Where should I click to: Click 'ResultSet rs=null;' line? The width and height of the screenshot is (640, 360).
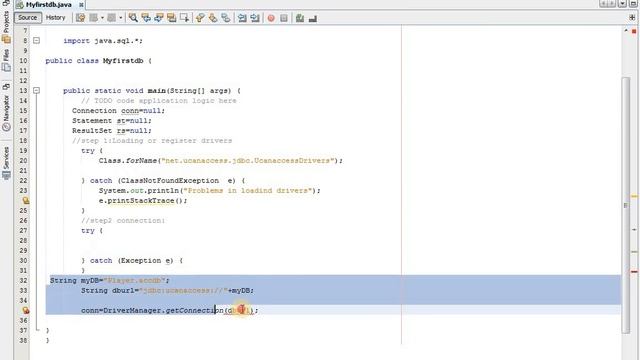point(112,131)
